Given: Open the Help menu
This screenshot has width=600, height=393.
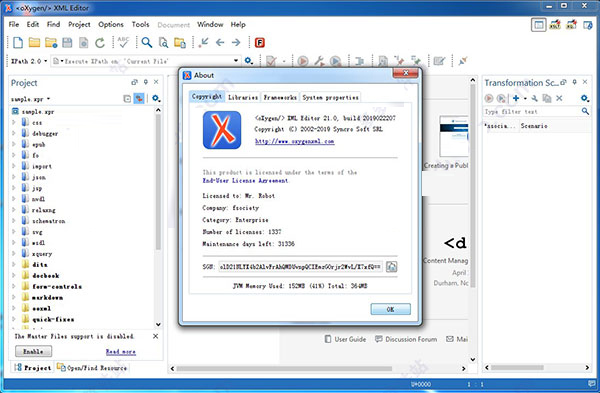Looking at the screenshot, I should pyautogui.click(x=238, y=24).
